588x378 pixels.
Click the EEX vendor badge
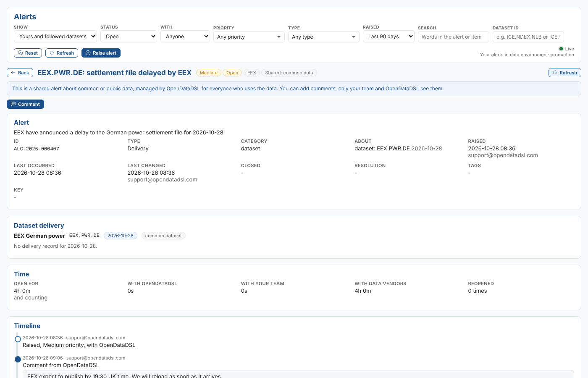pos(252,73)
